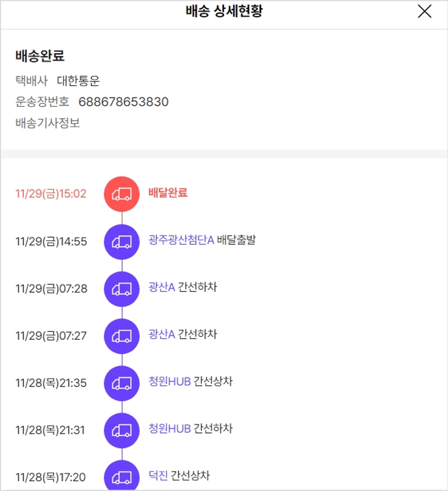
Task: Open the 청원HUB link at 21:35
Action: point(170,381)
